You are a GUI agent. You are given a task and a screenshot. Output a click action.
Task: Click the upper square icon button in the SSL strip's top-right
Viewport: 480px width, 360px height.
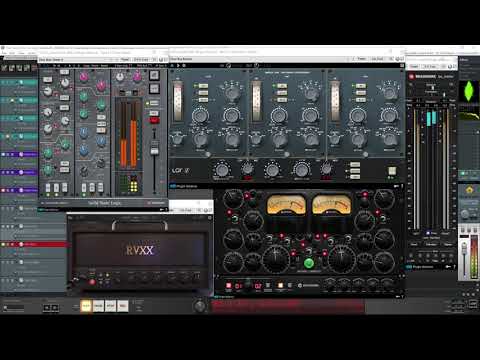154,75
